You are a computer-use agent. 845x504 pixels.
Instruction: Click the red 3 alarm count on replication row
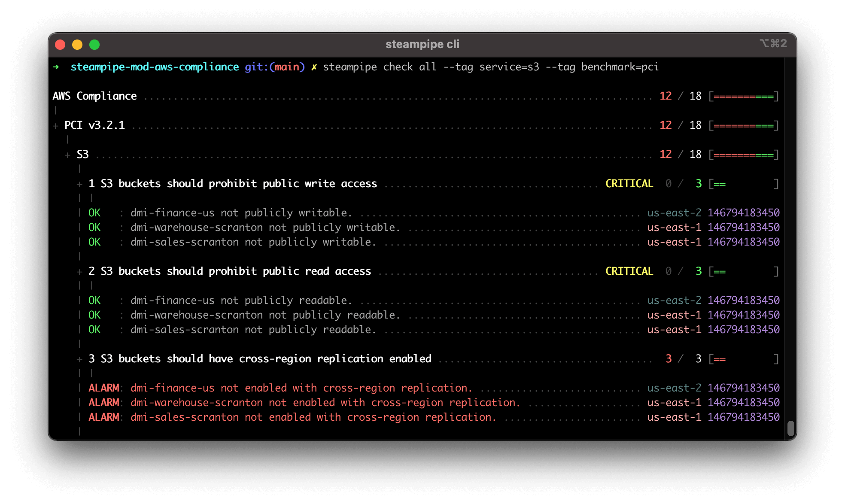669,359
